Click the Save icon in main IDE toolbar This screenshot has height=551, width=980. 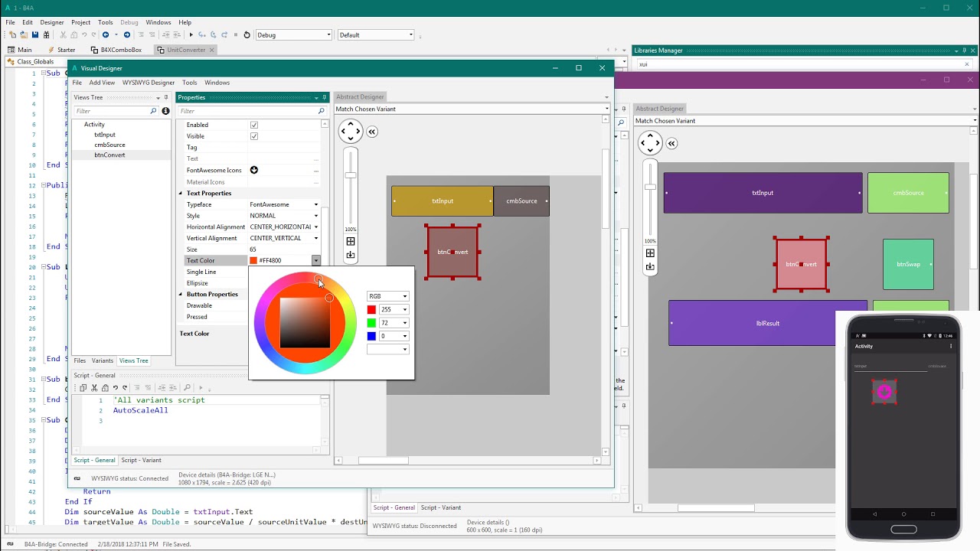point(35,35)
